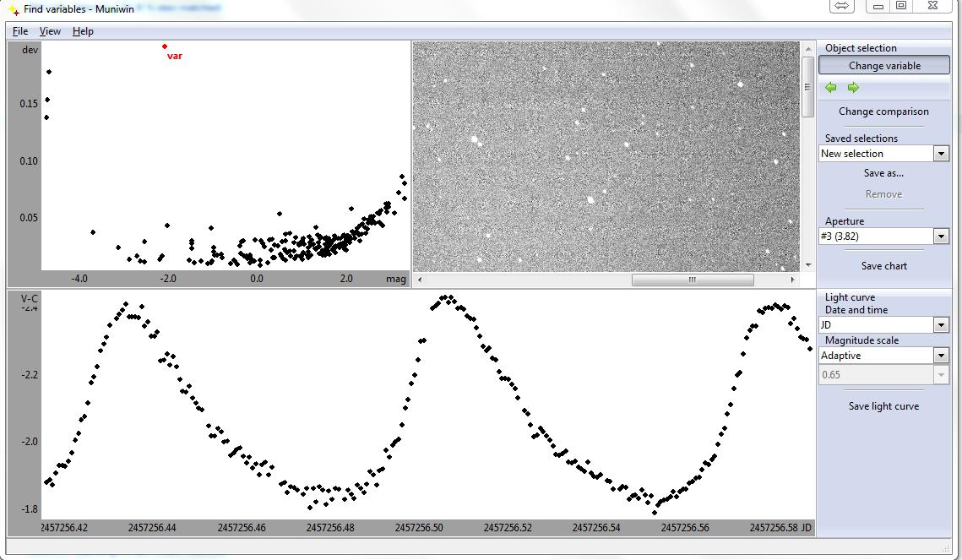This screenshot has height=560, width=962.
Task: Click the "New selection" text field
Action: [x=876, y=154]
